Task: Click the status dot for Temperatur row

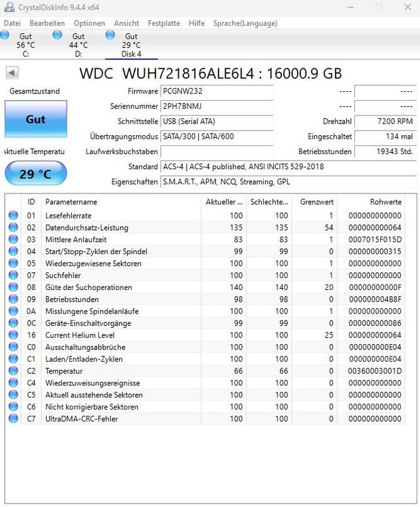Action: [x=14, y=371]
